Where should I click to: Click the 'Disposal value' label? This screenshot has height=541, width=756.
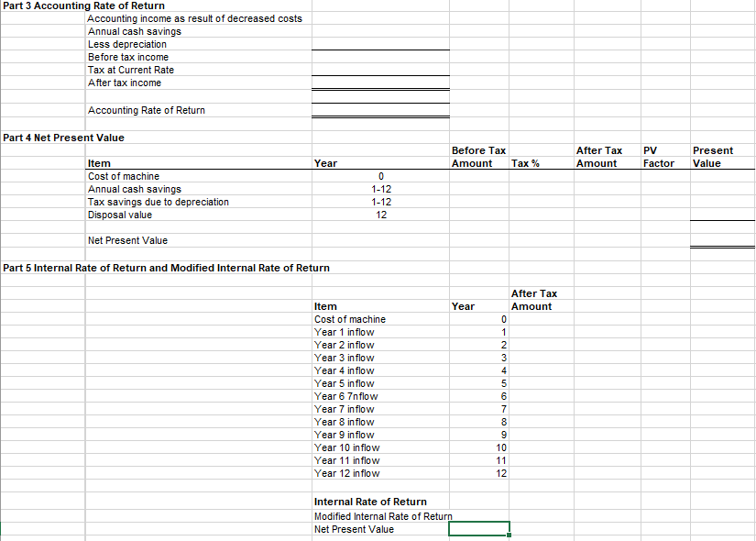(119, 215)
